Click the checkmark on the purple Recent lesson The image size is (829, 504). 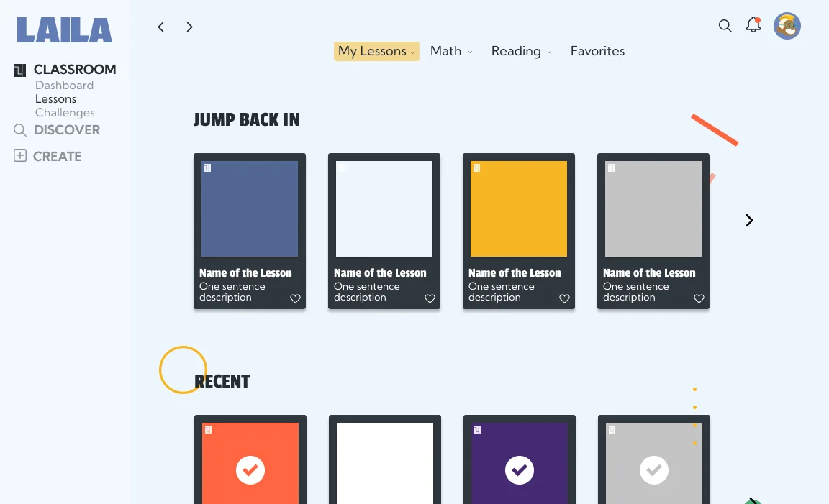[519, 469]
